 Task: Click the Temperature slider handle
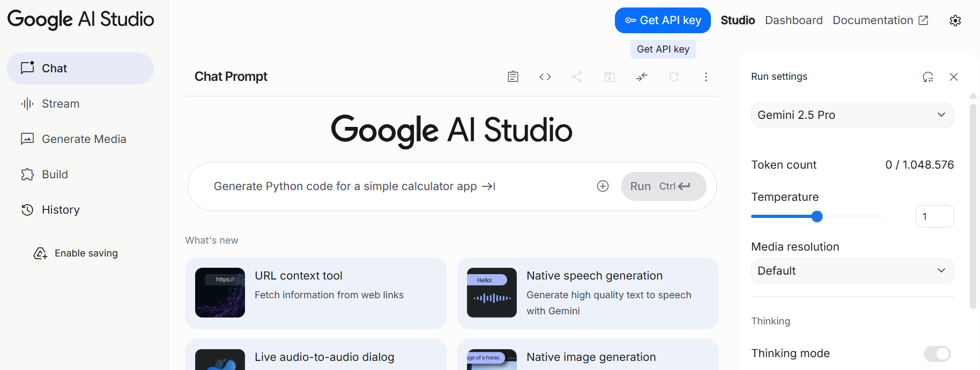click(x=817, y=216)
